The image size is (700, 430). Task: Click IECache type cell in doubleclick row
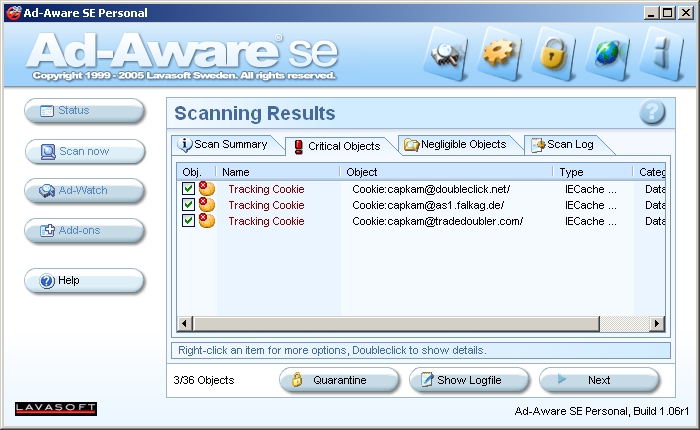[x=590, y=189]
